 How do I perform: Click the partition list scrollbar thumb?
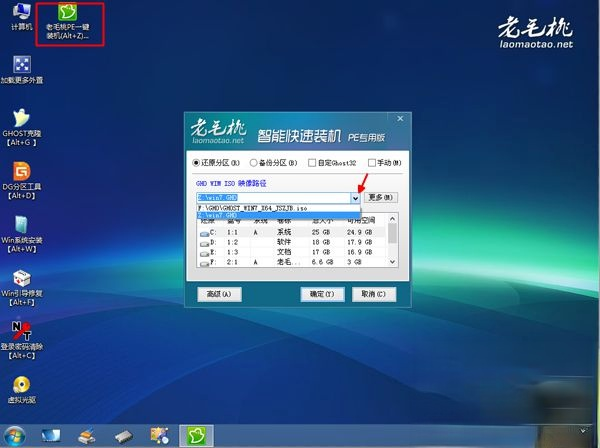392,233
